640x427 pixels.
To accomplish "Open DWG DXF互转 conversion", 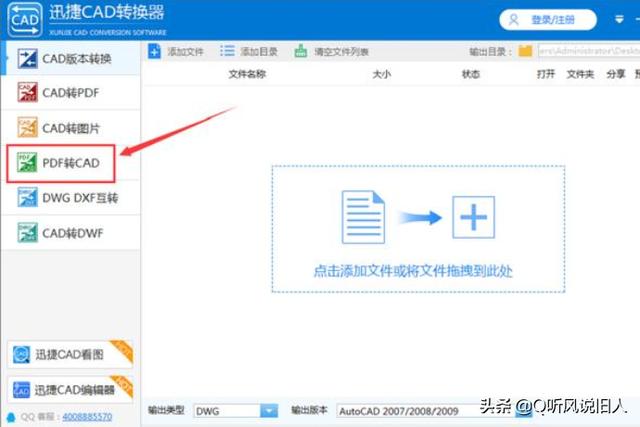I will [x=70, y=198].
